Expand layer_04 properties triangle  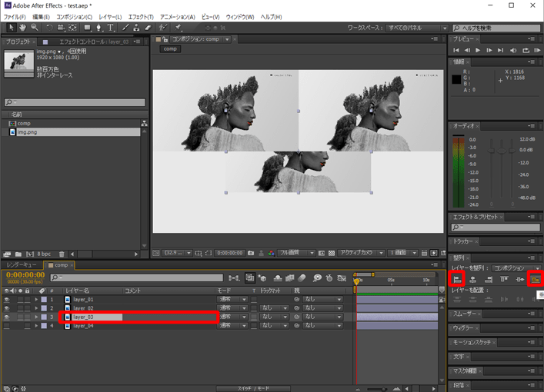36,326
